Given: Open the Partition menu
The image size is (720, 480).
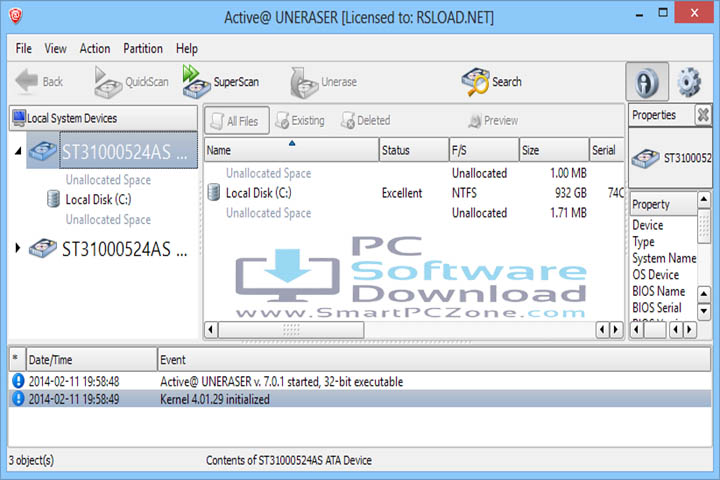Looking at the screenshot, I should pos(143,48).
